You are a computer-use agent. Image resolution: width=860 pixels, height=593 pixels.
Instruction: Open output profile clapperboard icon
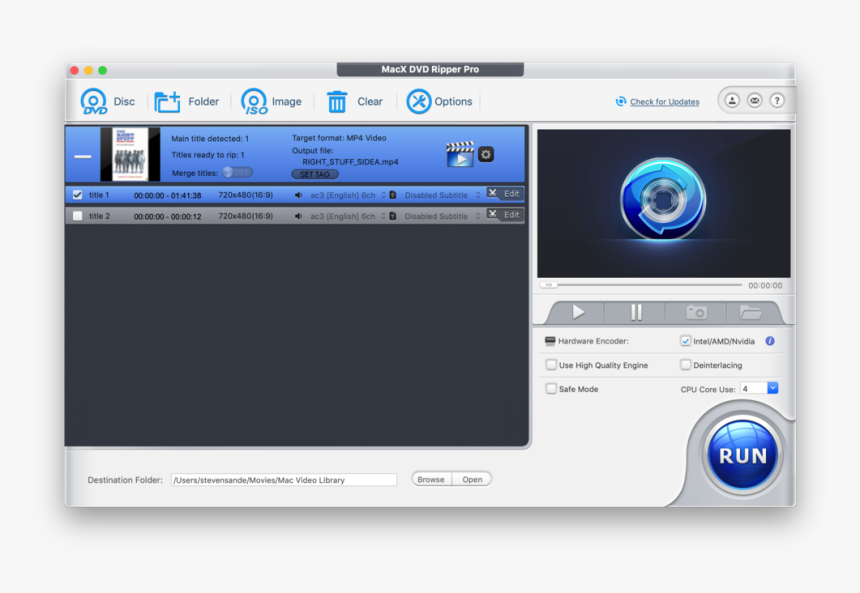[460, 154]
